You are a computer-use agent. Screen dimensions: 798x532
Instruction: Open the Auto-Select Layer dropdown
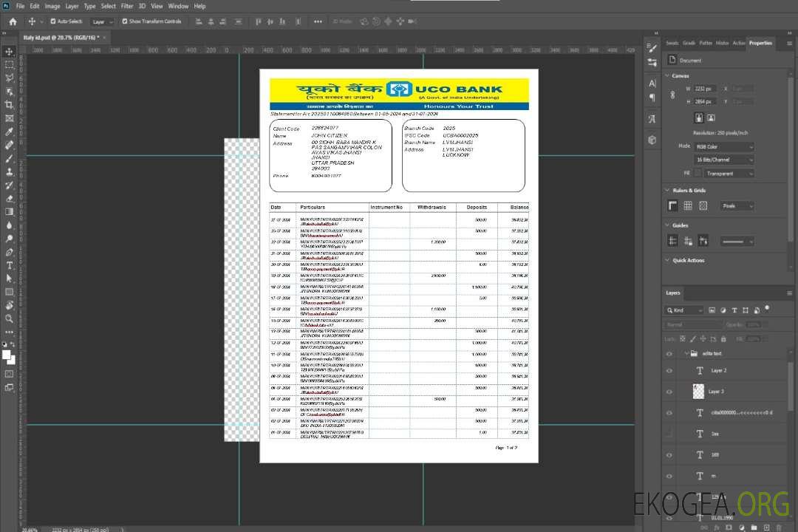click(x=102, y=21)
